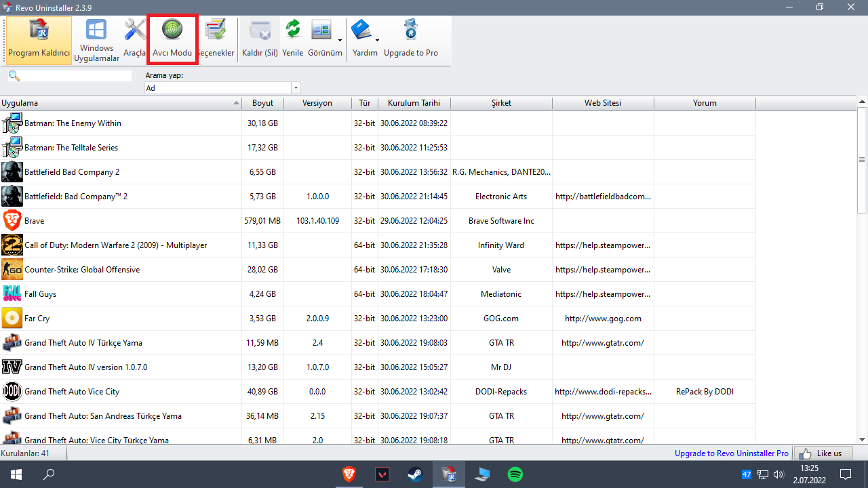This screenshot has width=868, height=488.
Task: Click the Counter-Strike GO row icon
Action: pyautogui.click(x=12, y=270)
